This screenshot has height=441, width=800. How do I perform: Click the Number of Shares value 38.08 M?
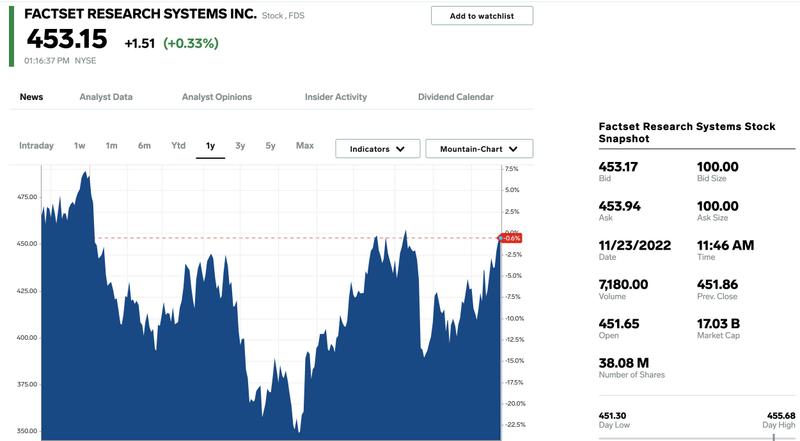pyautogui.click(x=623, y=363)
